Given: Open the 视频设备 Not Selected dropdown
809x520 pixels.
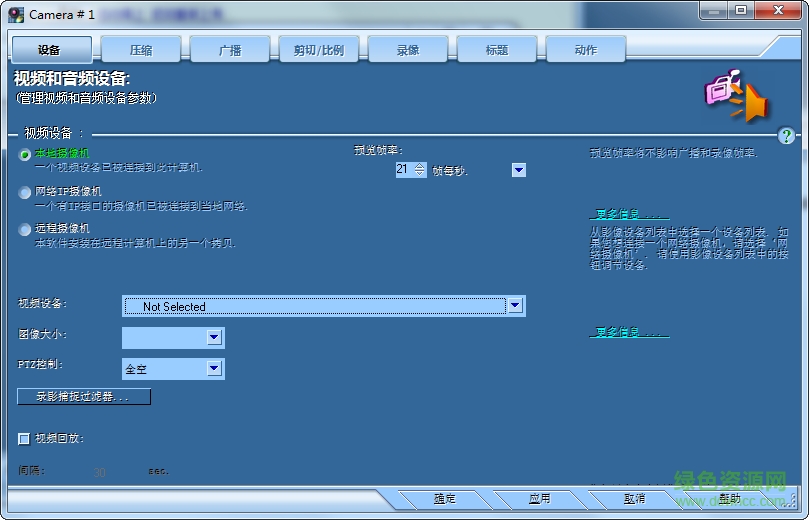Looking at the screenshot, I should [324, 306].
